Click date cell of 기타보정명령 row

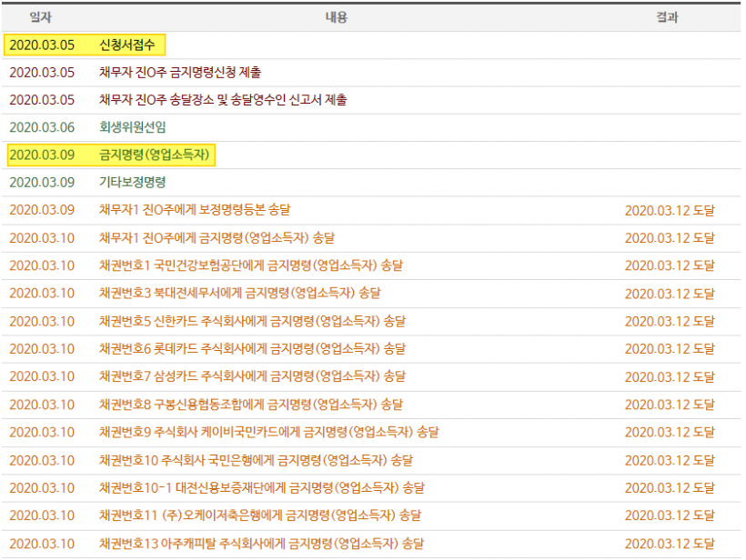(x=42, y=183)
